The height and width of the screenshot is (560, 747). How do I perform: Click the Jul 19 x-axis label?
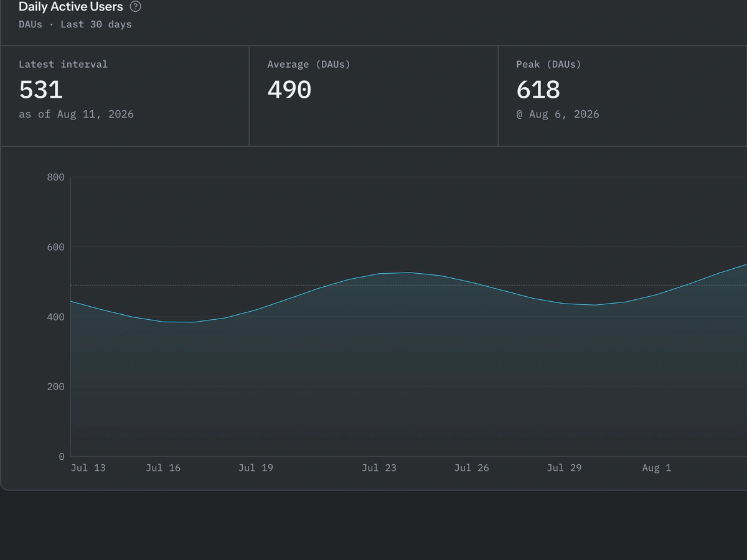pos(256,468)
